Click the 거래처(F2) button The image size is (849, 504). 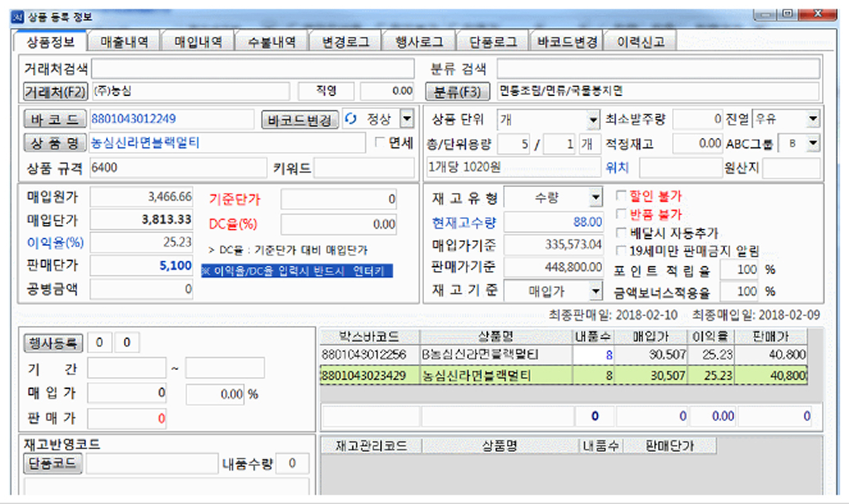55,91
